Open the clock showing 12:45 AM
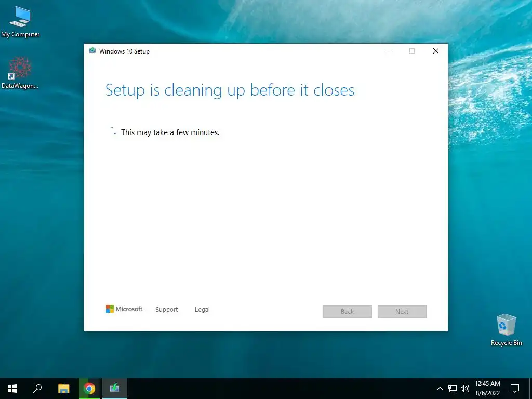 pyautogui.click(x=487, y=389)
